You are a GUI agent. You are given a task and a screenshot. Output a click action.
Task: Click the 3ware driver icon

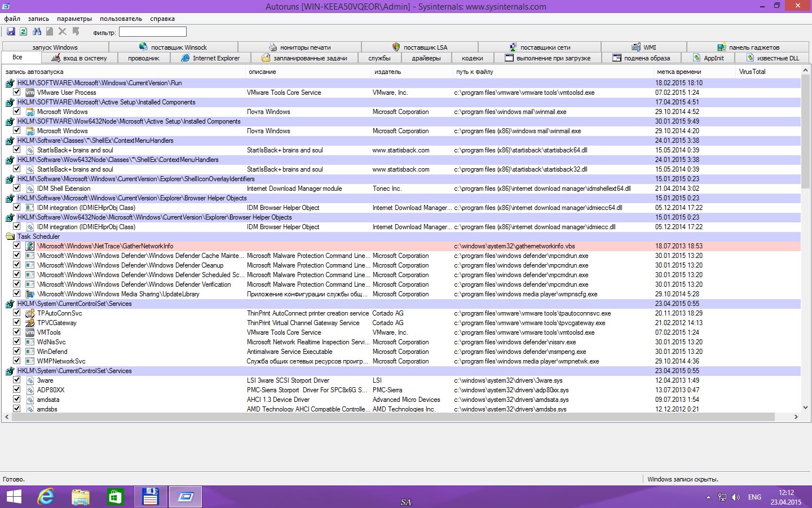pos(30,380)
